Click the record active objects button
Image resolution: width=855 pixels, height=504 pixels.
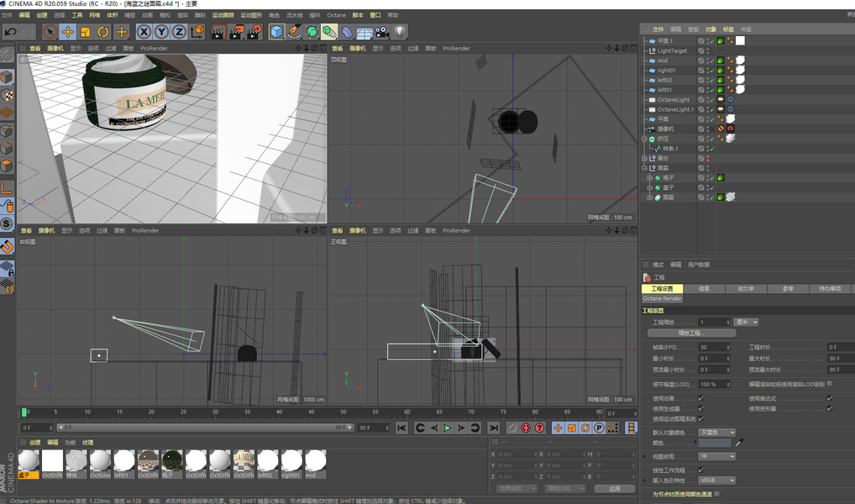512,428
